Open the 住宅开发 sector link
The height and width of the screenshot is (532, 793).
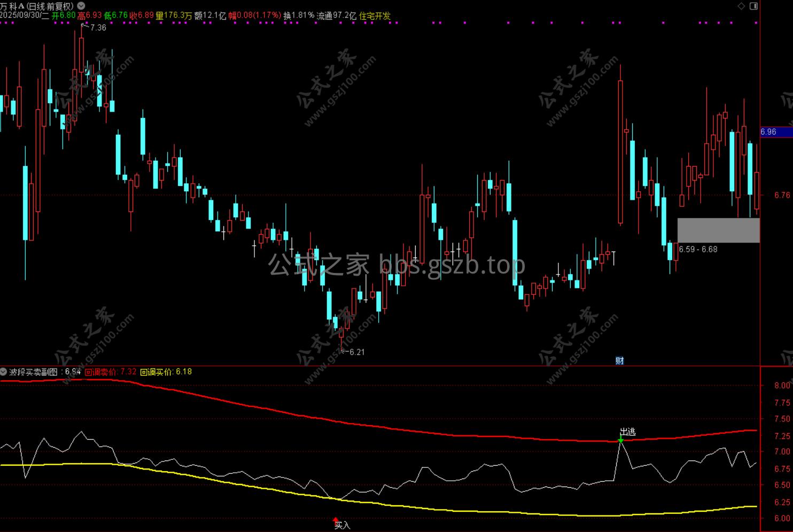coord(375,16)
